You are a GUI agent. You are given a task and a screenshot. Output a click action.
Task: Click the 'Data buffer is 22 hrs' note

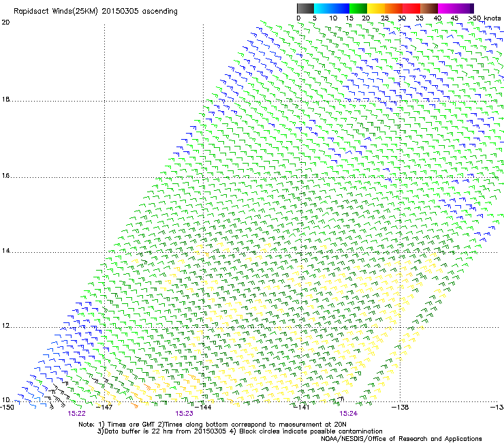240,431
